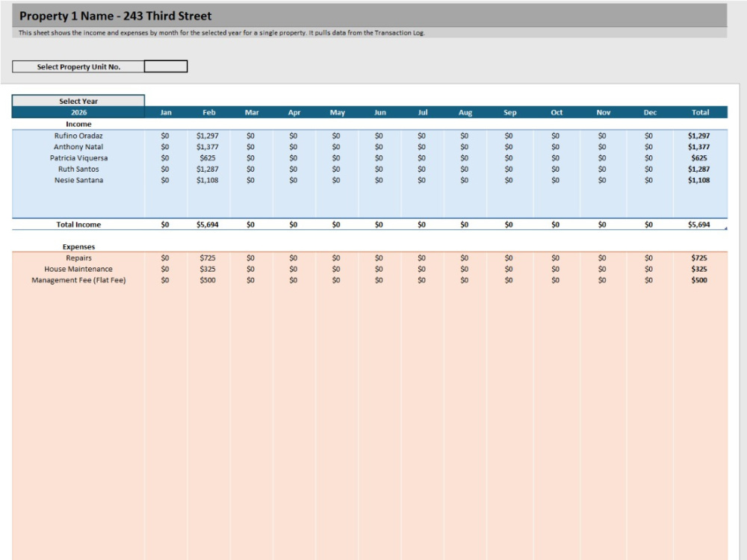The height and width of the screenshot is (560, 747).
Task: Click the Total column value for Nesie Santana
Action: [x=699, y=180]
